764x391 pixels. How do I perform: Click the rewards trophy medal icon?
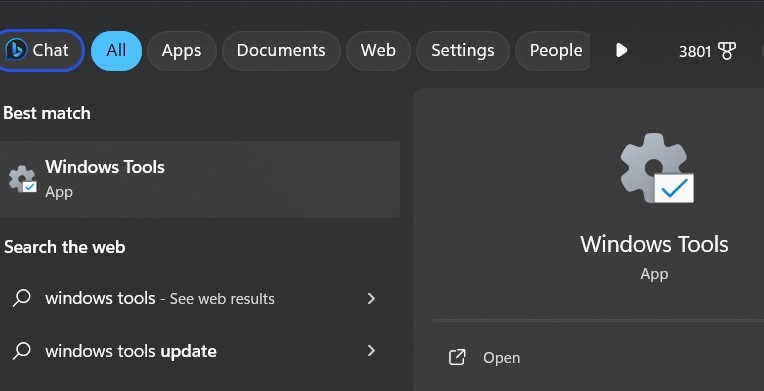[726, 51]
